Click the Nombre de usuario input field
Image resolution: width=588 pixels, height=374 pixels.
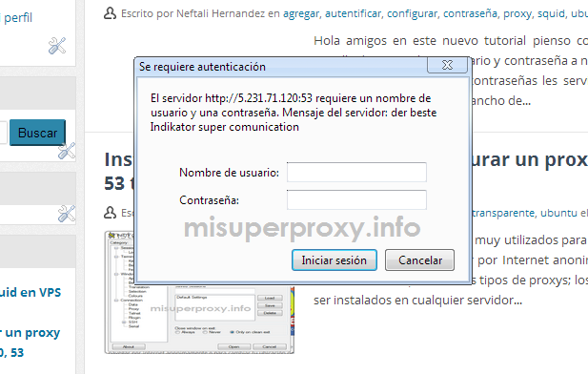click(356, 173)
